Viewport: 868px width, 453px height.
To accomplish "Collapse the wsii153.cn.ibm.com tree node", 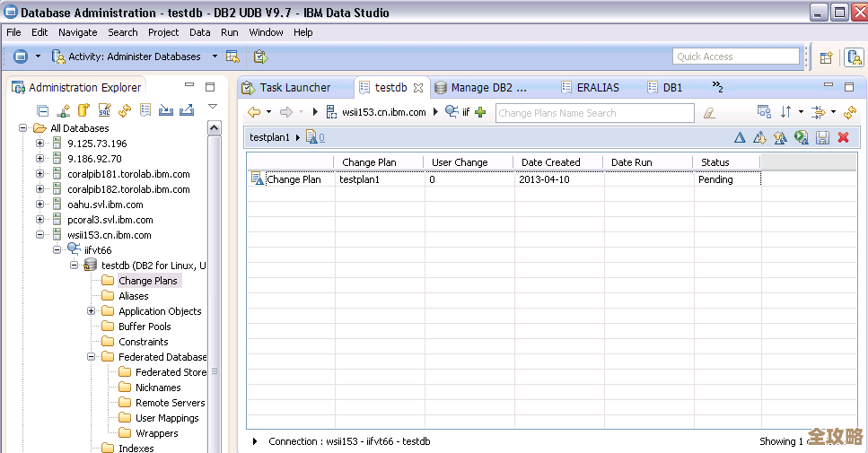I will 39,235.
